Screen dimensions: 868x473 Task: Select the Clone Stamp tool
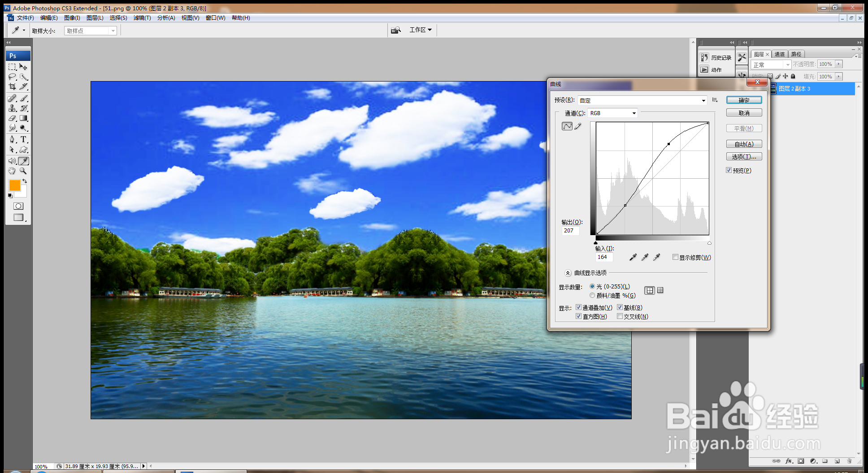(12, 108)
